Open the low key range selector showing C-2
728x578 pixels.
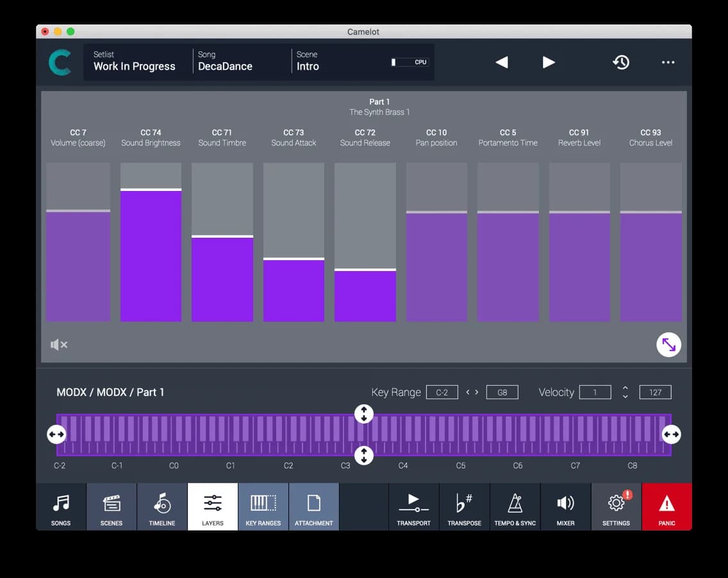coord(442,392)
